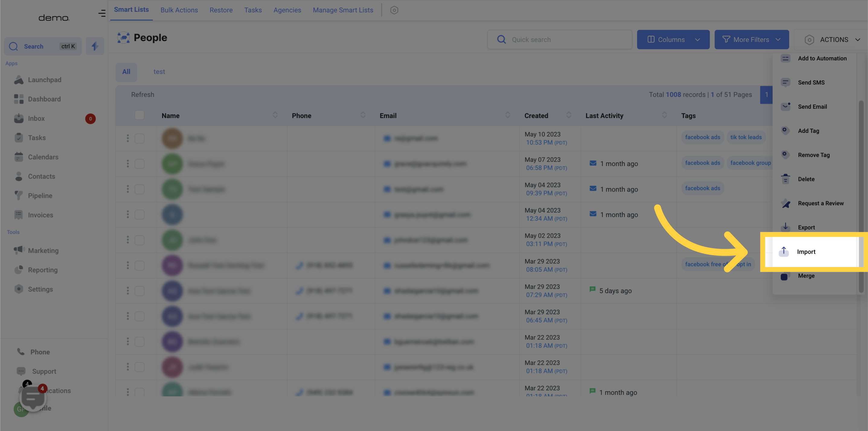Open the Reporting section
The height and width of the screenshot is (431, 868).
pyautogui.click(x=36, y=270)
